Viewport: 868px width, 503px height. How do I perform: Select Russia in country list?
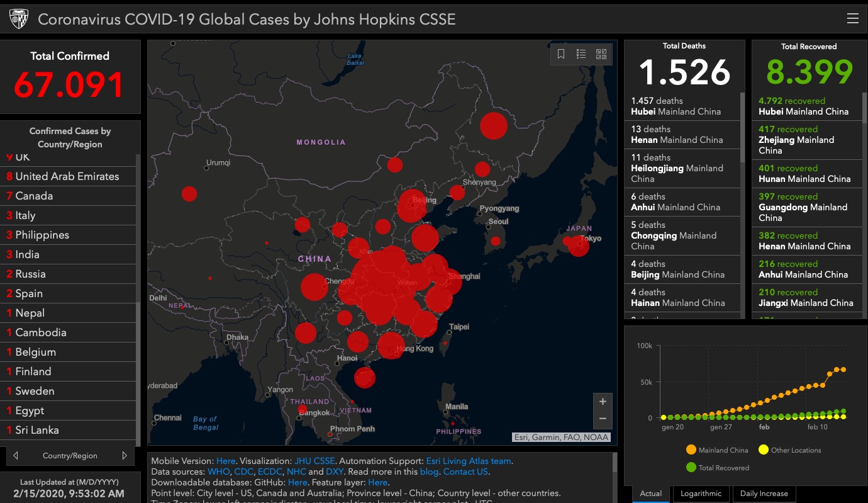click(68, 274)
